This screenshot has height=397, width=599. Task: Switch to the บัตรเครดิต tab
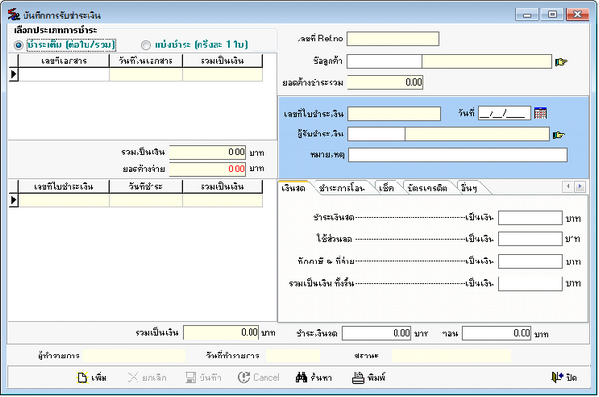[427, 188]
